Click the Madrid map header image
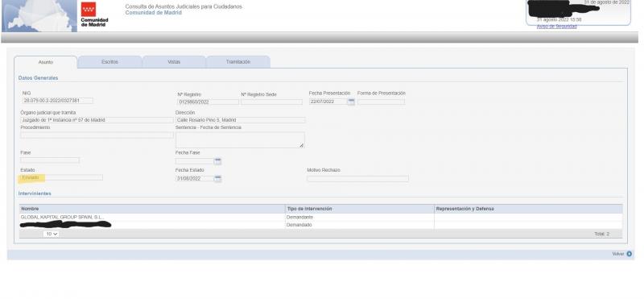This screenshot has width=644, height=299. [x=39, y=16]
